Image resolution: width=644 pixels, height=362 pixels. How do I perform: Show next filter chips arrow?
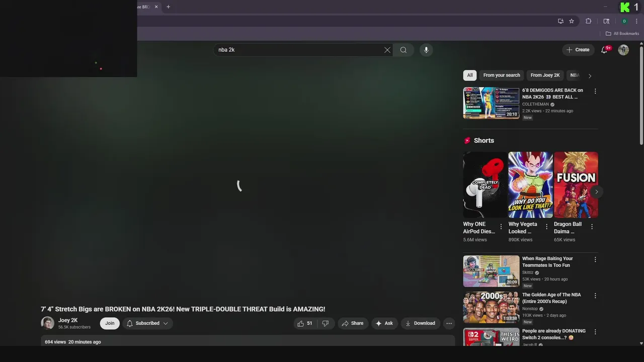590,76
